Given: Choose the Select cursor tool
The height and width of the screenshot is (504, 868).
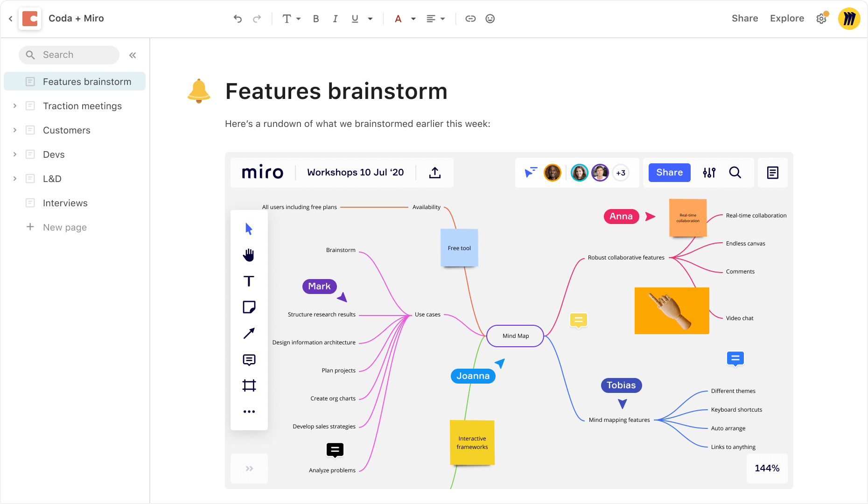Looking at the screenshot, I should 249,229.
